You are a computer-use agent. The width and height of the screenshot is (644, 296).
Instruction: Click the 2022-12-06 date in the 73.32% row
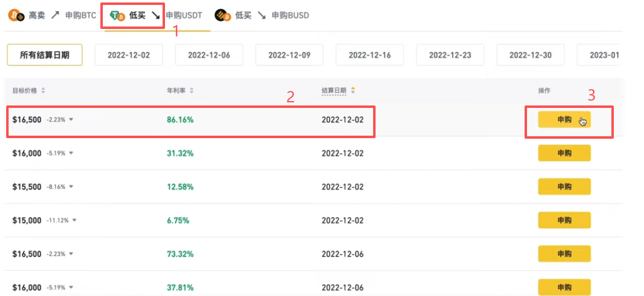click(x=342, y=254)
